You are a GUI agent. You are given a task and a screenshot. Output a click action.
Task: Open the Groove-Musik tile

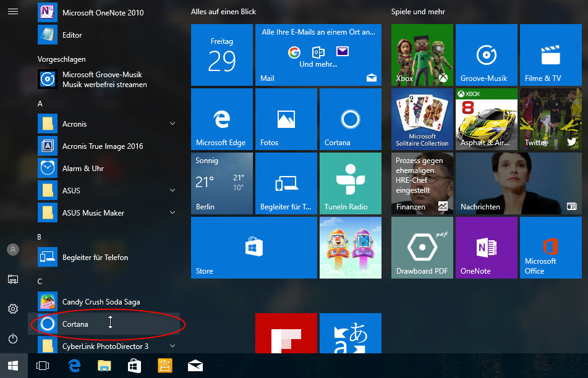[487, 55]
